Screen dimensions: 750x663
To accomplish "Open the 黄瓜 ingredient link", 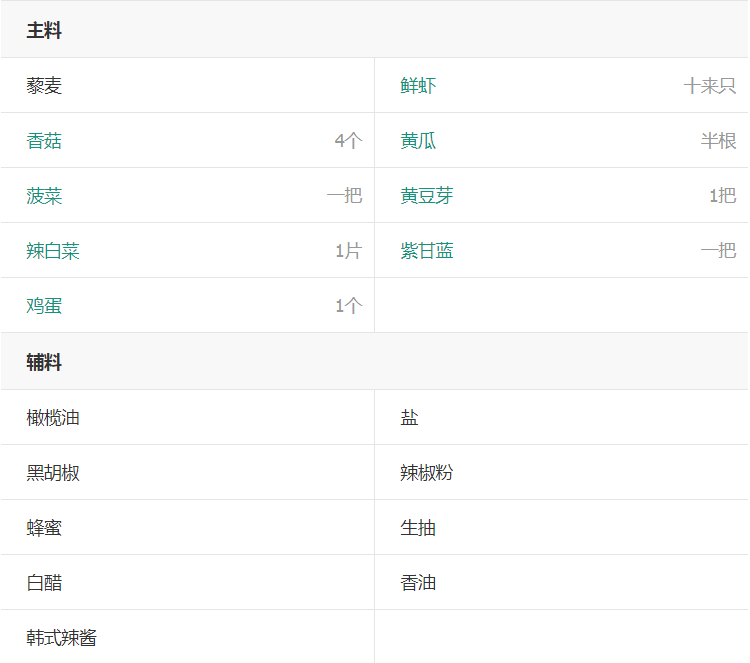I will pos(418,141).
